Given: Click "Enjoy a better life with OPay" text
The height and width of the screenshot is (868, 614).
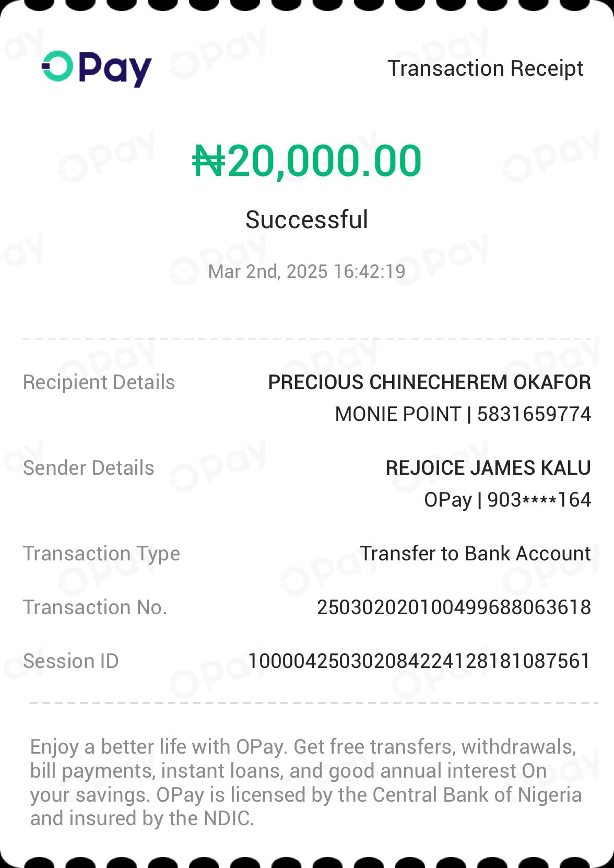Looking at the screenshot, I should [158, 747].
